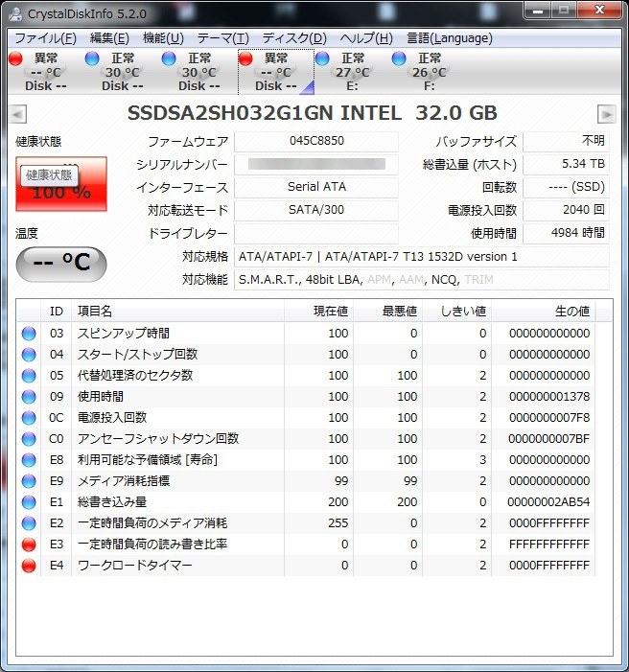
Task: Click blue status icon for row 05
Action: (29, 376)
